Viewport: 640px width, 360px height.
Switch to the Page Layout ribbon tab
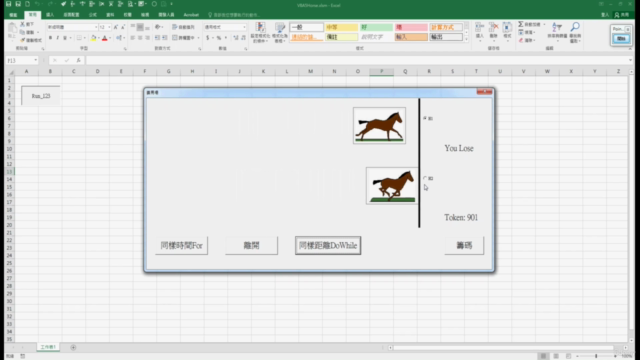(x=71, y=15)
